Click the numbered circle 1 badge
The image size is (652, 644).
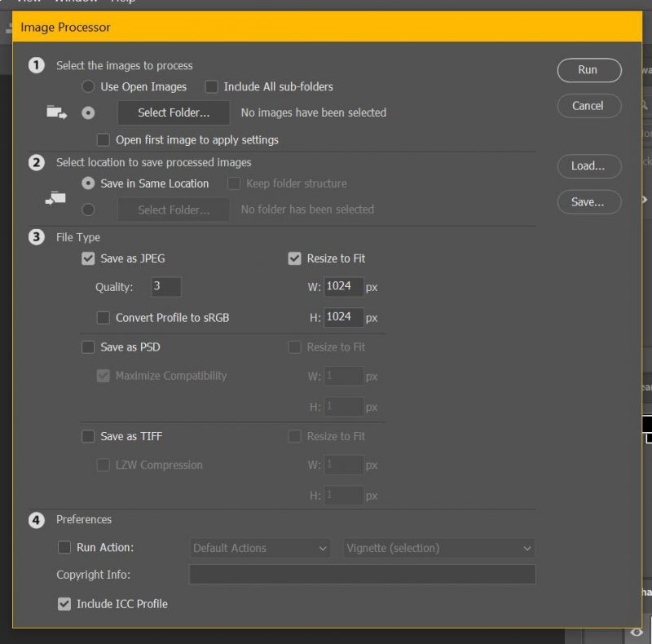pyautogui.click(x=36, y=65)
